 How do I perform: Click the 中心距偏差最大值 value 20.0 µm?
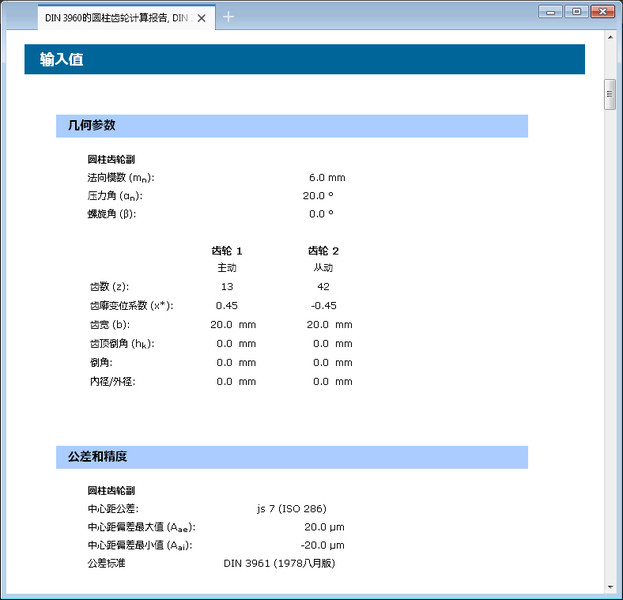tap(324, 527)
